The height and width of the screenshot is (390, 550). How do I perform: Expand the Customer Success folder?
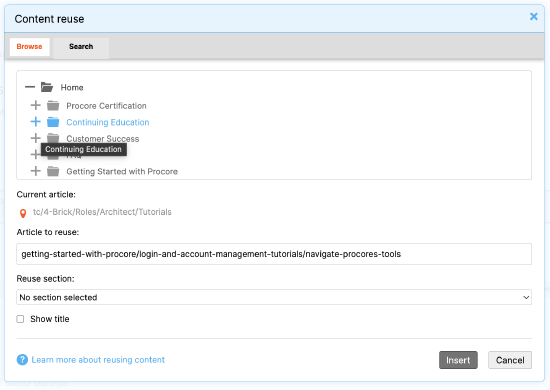[35, 138]
